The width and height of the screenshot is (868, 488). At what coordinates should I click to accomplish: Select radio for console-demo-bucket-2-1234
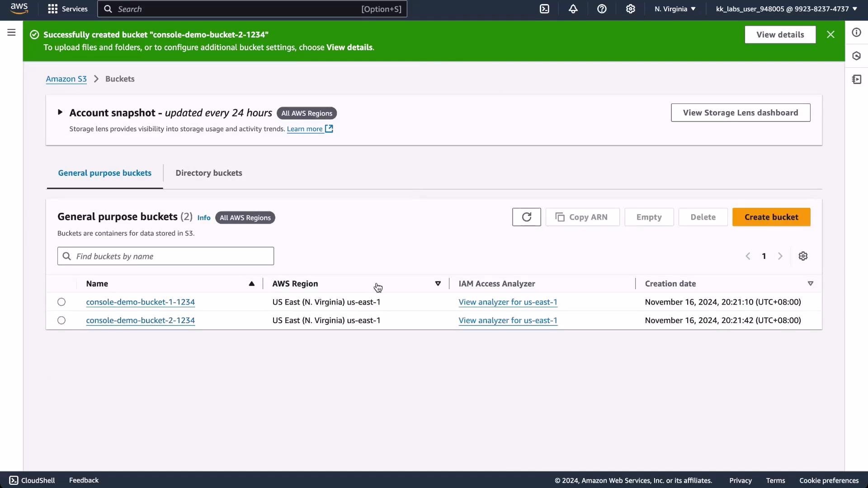tap(61, 320)
